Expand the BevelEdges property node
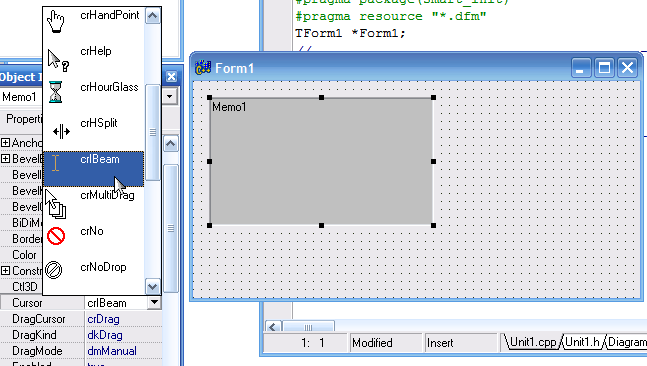Screen dimensions: 647x366 [x=5, y=158]
